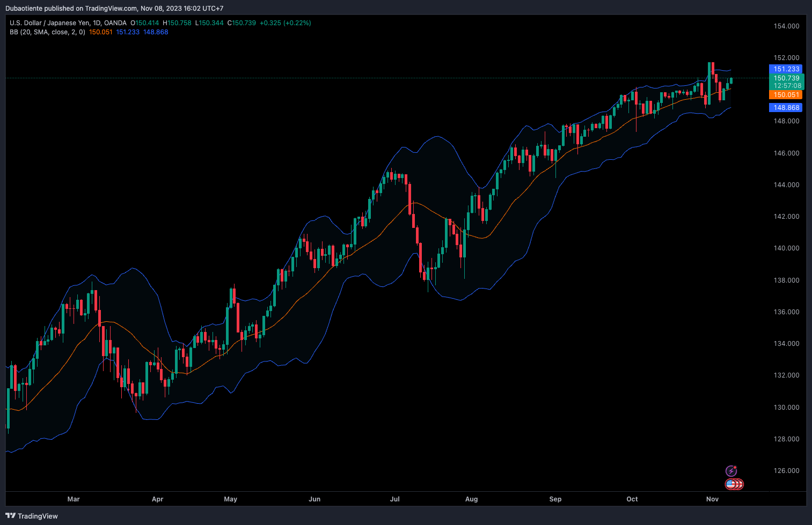Click the 12:57:08 bar countdown timer
Image resolution: width=812 pixels, height=525 pixels.
coord(786,86)
